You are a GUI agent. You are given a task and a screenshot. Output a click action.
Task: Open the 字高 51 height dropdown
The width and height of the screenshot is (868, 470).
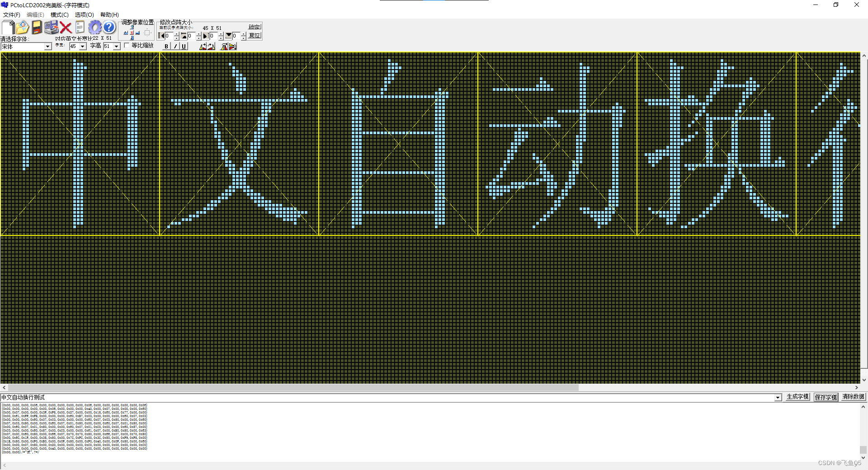point(116,46)
